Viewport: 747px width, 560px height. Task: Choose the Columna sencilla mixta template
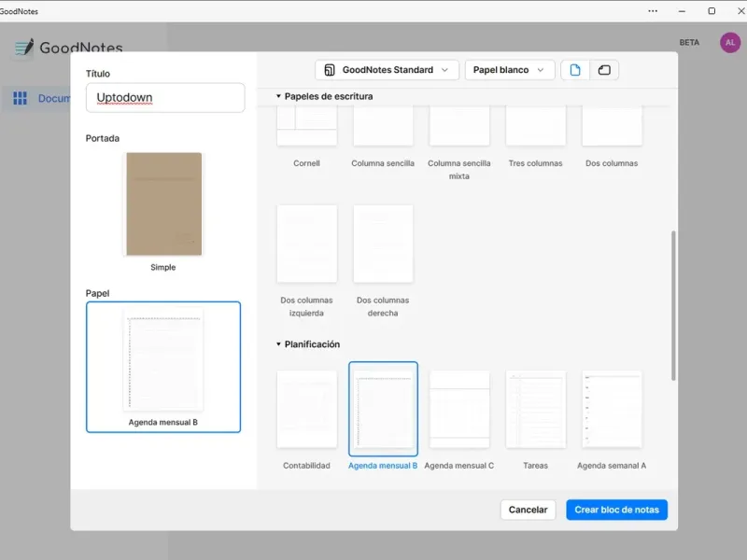[459, 126]
